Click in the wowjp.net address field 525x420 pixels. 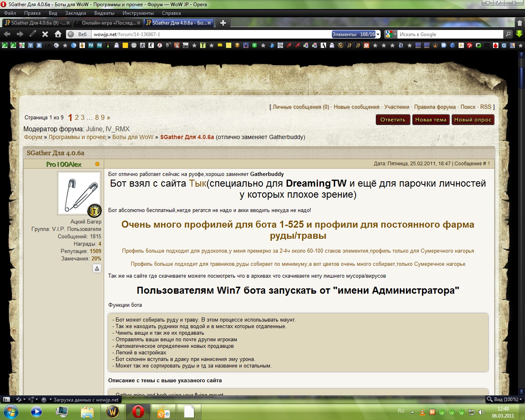(x=211, y=34)
